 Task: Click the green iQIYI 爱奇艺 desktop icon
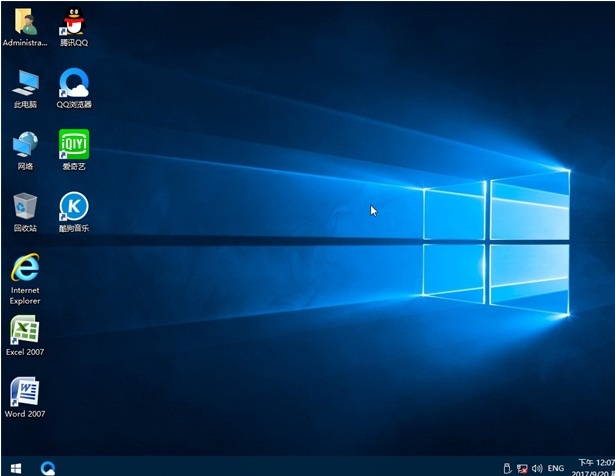[x=73, y=145]
